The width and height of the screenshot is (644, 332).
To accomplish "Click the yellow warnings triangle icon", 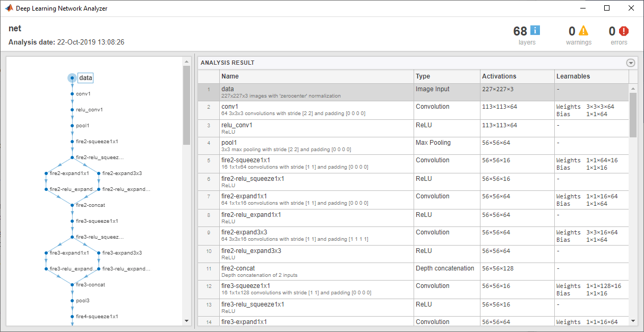I will coord(583,31).
